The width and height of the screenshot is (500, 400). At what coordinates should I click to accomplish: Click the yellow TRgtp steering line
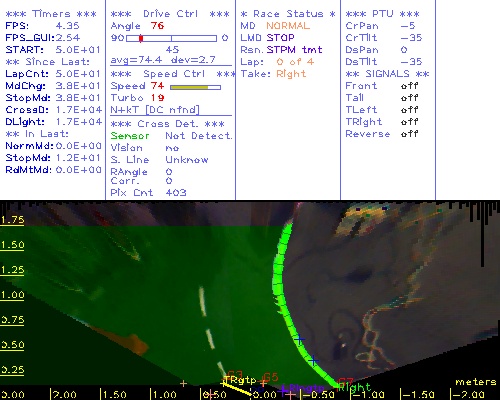(237, 389)
